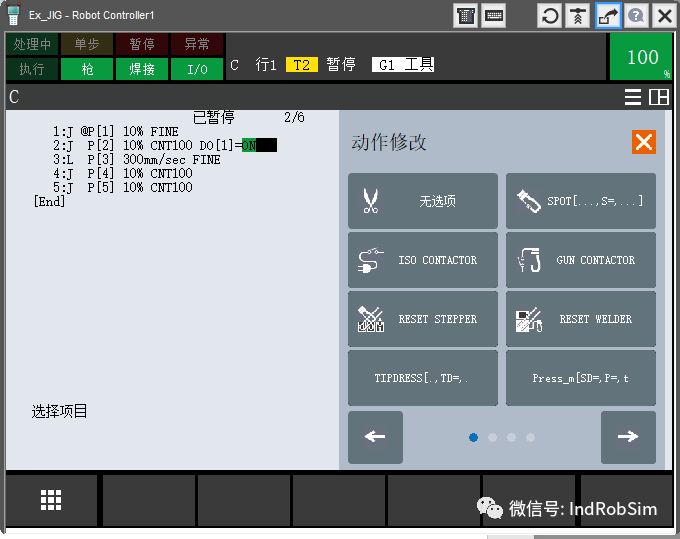This screenshot has height=539, width=680.
Task: Select RESET STEPPER instruction
Action: pos(422,319)
